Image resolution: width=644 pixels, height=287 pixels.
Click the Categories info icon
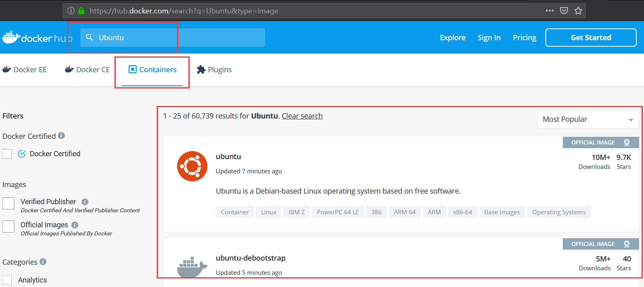[x=43, y=262]
